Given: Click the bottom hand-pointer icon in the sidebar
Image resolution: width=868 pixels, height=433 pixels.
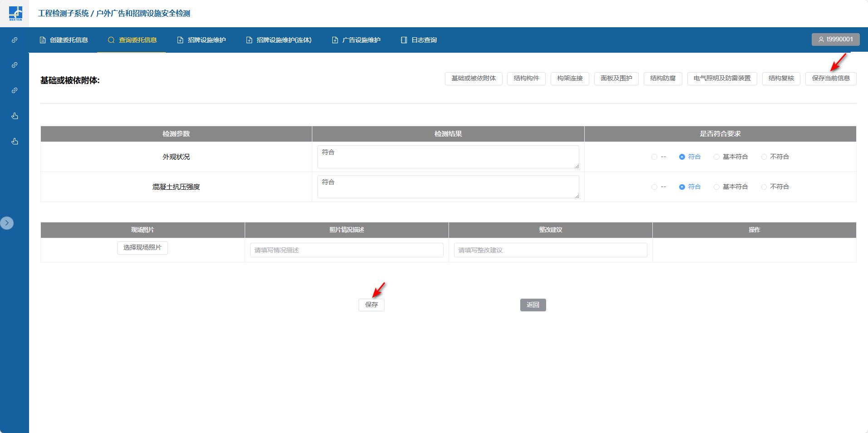Looking at the screenshot, I should click(x=15, y=141).
